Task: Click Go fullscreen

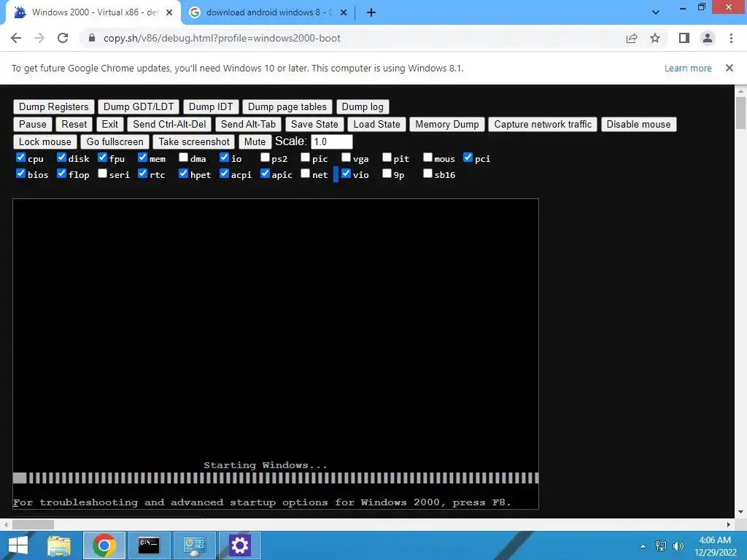Action: tap(115, 142)
